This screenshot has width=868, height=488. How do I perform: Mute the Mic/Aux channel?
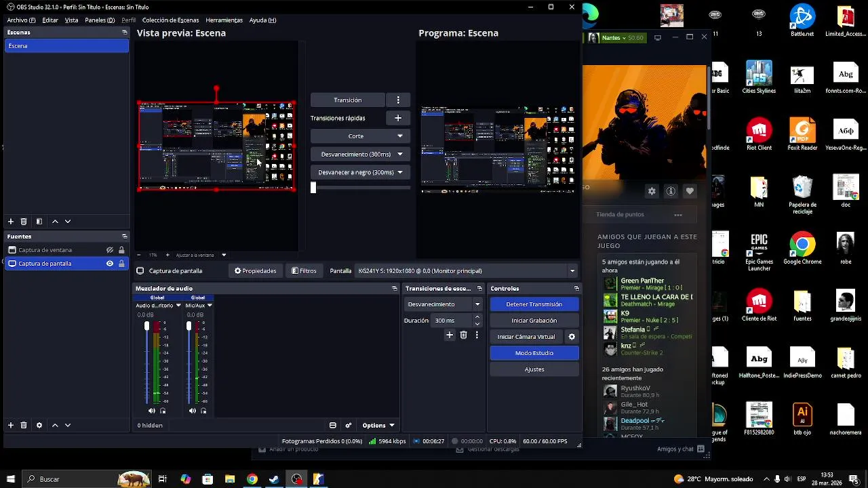click(193, 411)
